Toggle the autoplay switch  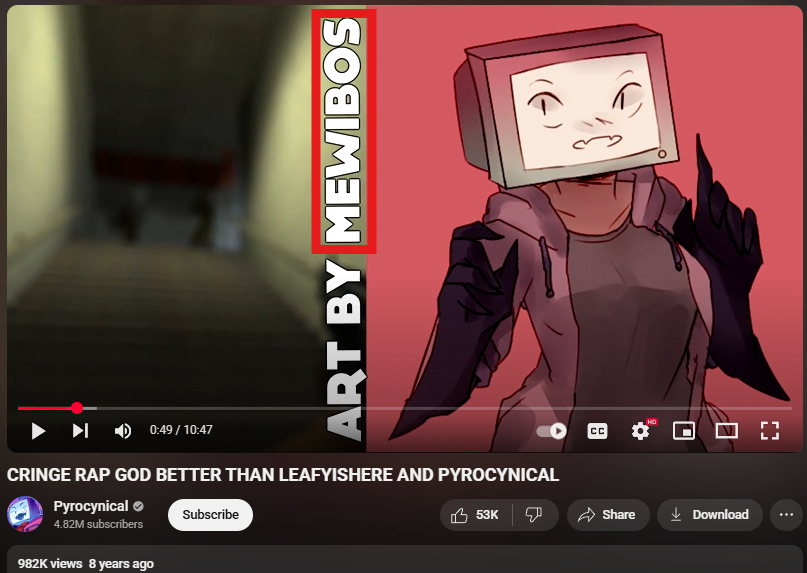coord(551,431)
